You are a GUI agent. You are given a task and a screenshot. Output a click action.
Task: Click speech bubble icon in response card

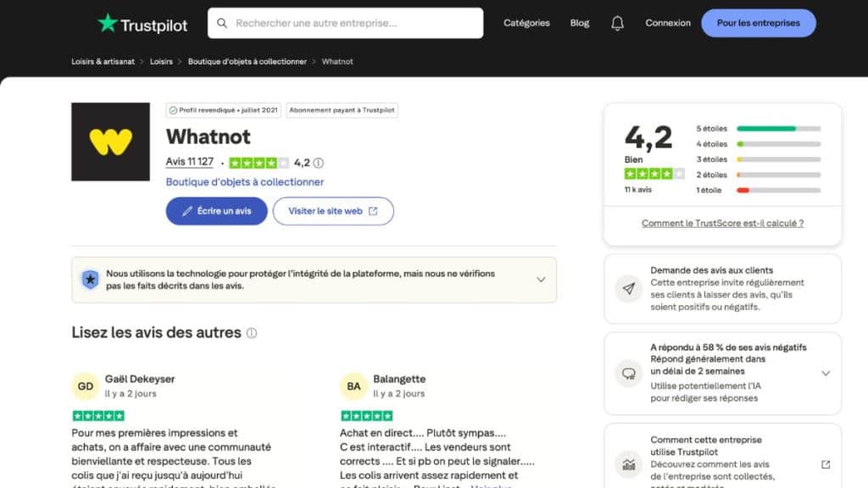tap(629, 374)
